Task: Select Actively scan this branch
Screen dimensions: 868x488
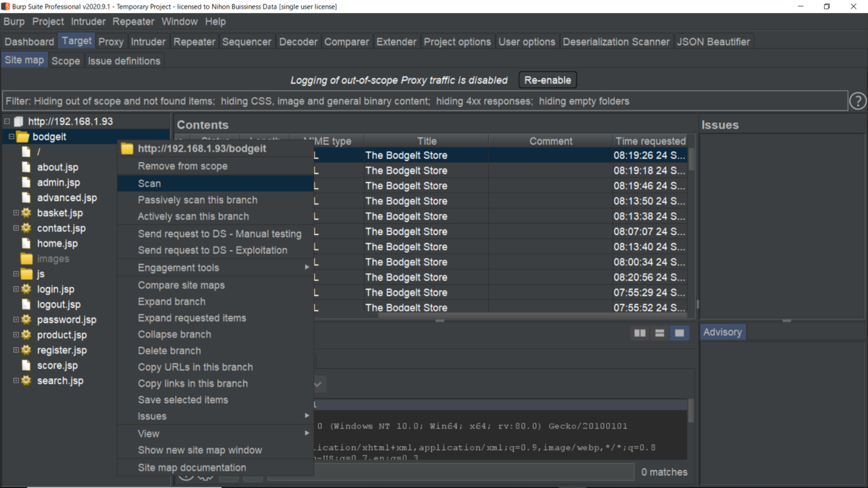Action: tap(216, 216)
